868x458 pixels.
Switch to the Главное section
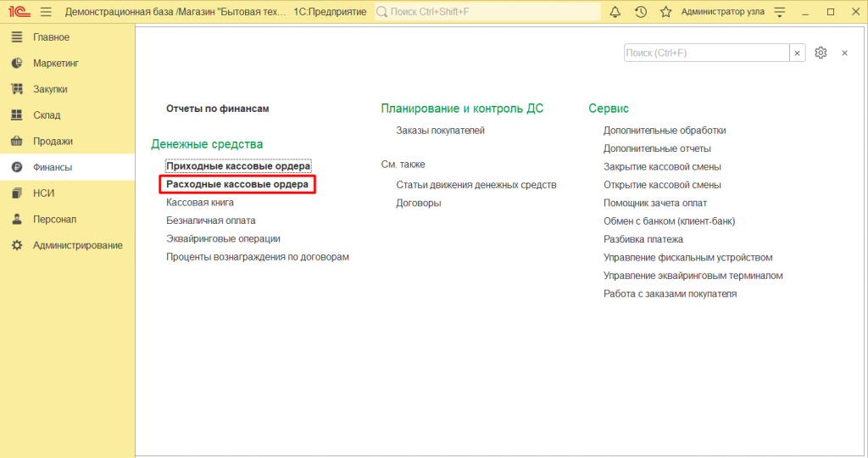pos(51,37)
